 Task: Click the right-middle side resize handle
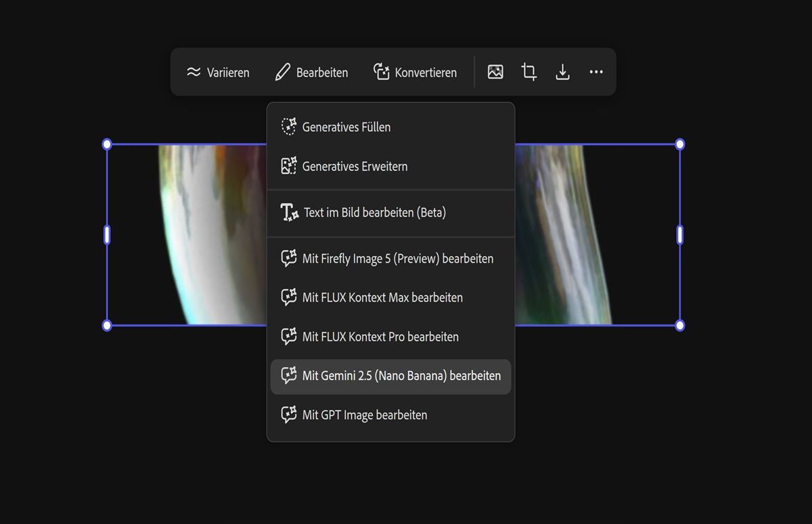pyautogui.click(x=680, y=235)
